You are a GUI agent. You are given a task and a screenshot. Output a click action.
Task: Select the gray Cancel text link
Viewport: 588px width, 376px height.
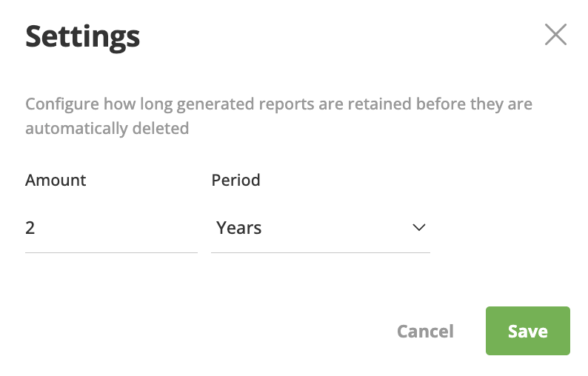coord(425,331)
